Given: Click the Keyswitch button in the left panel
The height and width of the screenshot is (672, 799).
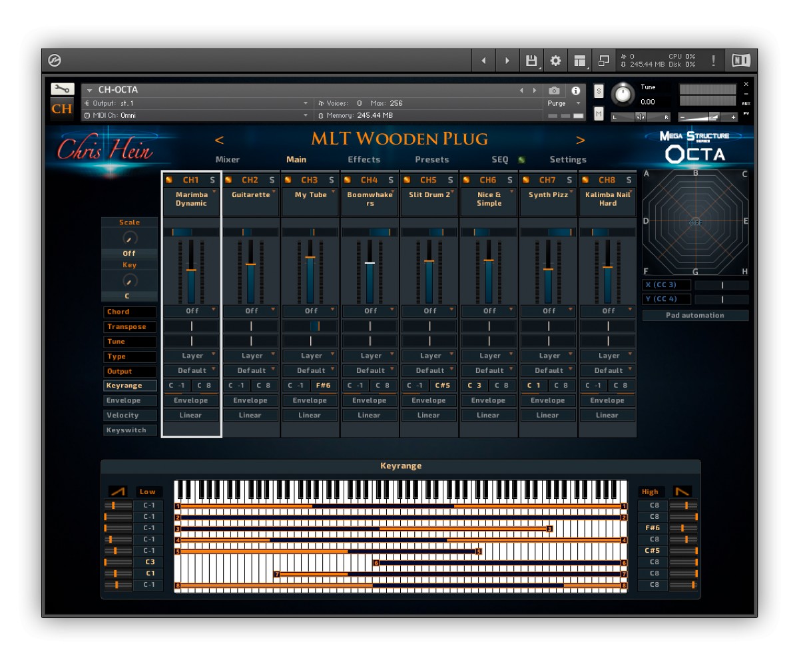Looking at the screenshot, I should point(129,430).
